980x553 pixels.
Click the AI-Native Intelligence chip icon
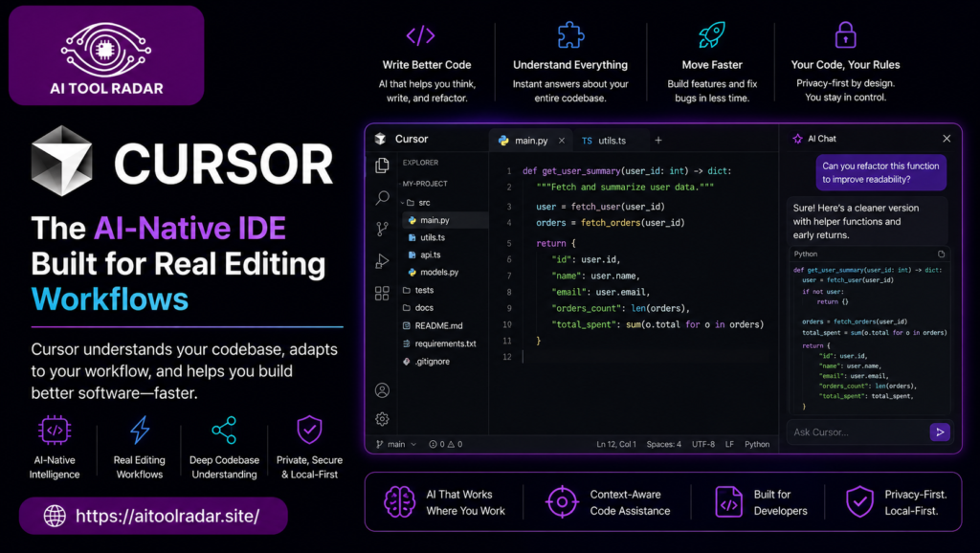pos(55,431)
